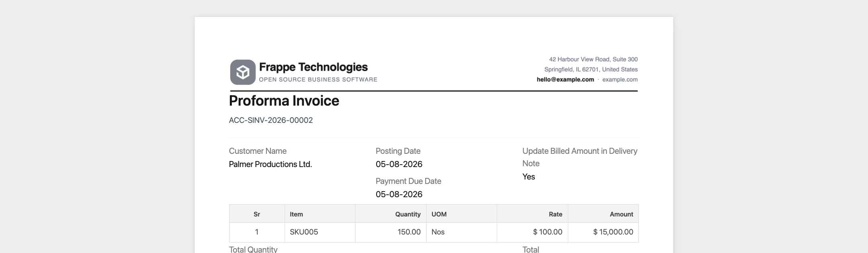Click the Proforma Invoice heading
The height and width of the screenshot is (253, 868).
[284, 101]
